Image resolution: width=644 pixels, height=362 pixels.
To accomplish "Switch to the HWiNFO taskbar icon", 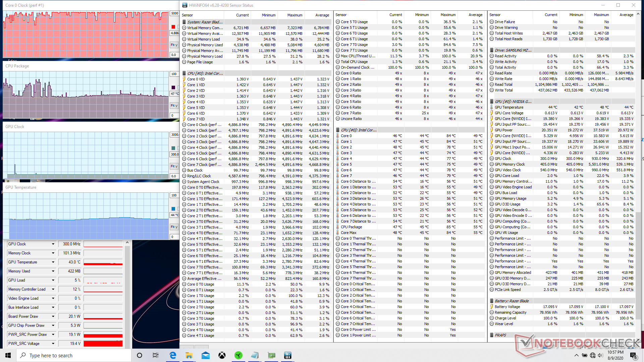I will 287,355.
